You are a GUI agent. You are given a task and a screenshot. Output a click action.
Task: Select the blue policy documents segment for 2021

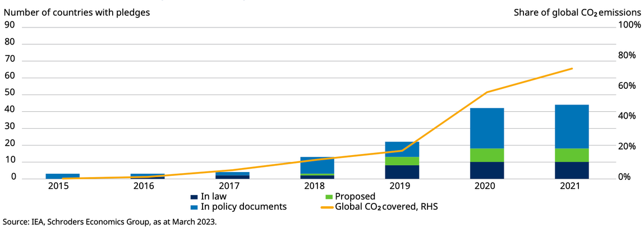572,126
